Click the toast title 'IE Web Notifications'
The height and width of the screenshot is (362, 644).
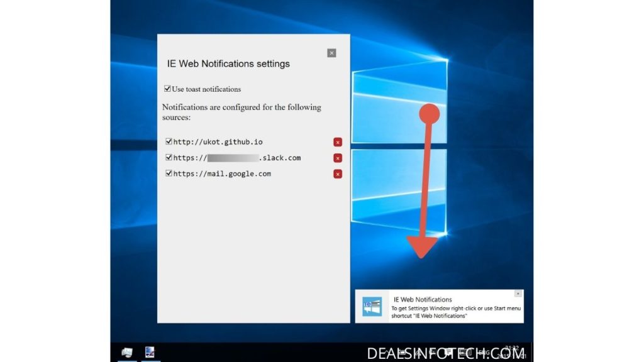click(x=423, y=300)
